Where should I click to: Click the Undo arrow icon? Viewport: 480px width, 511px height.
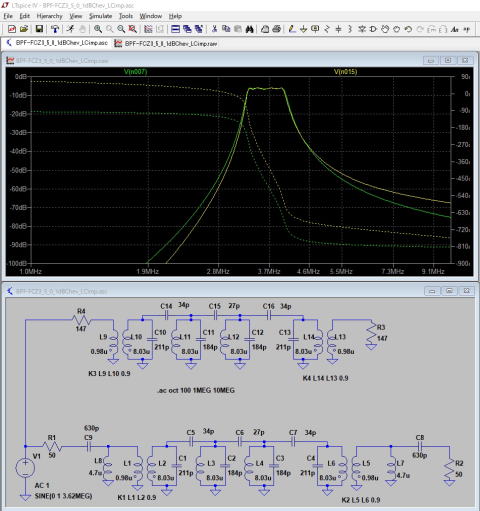click(408, 29)
